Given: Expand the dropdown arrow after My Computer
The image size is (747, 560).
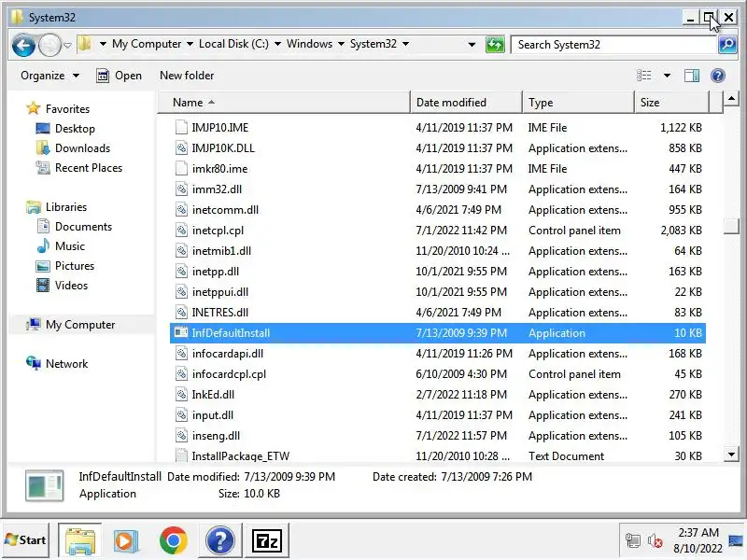Looking at the screenshot, I should 190,44.
